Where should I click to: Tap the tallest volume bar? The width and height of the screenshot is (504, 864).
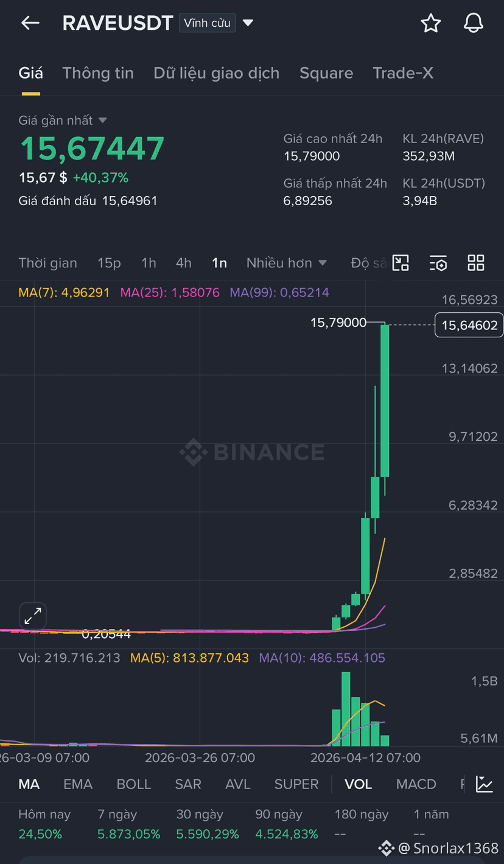pos(346,709)
